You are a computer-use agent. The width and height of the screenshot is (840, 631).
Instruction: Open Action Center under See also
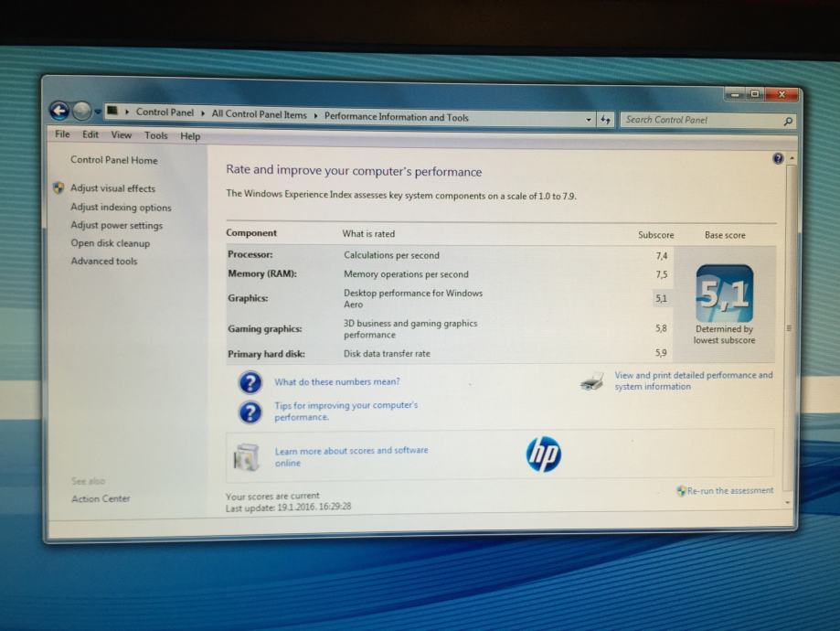(101, 498)
